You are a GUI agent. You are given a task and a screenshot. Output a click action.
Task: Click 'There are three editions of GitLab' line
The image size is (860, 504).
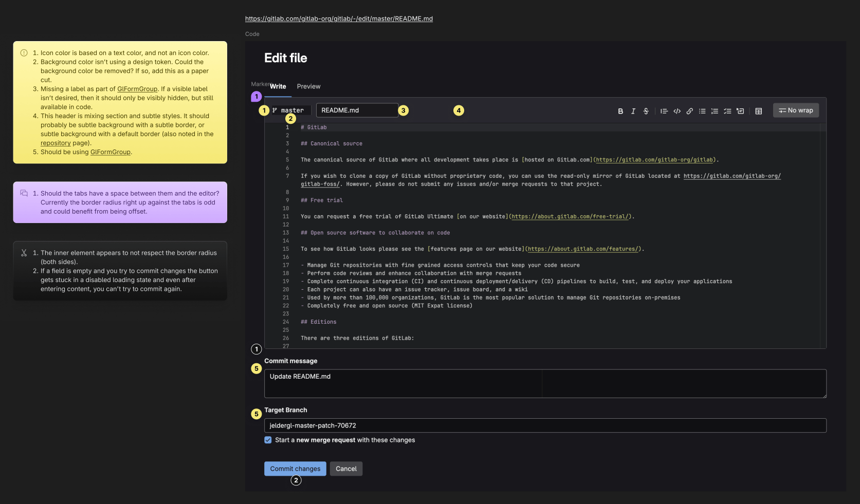coord(357,339)
